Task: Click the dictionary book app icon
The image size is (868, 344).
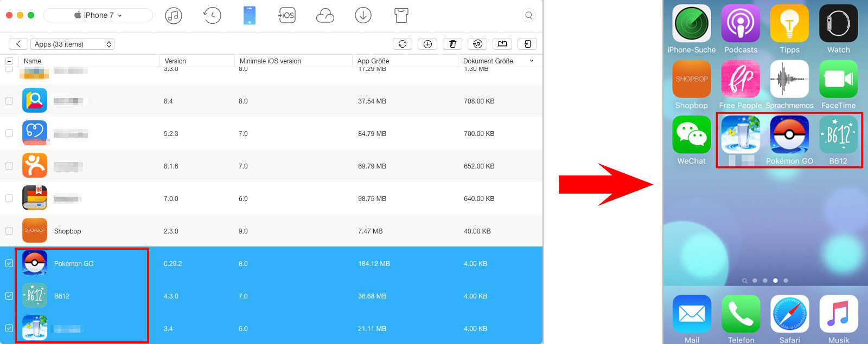Action: click(35, 198)
